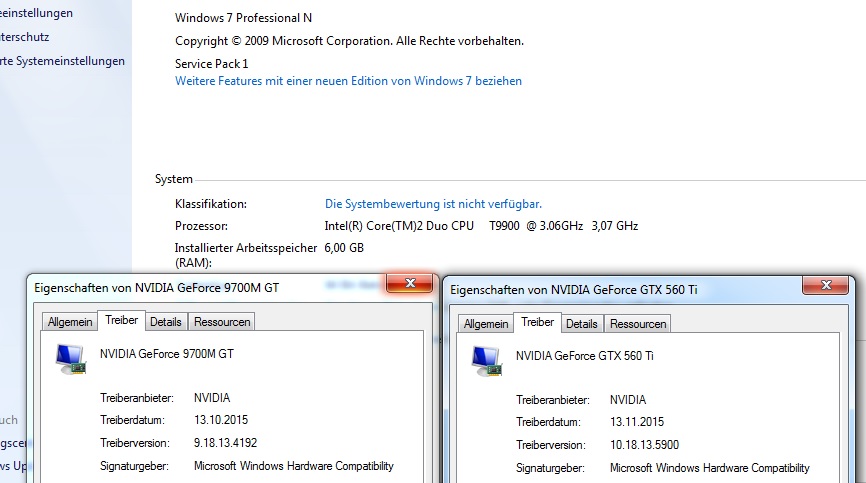Viewport: 866px width, 483px height.
Task: Click driver date '13.10.2015'
Action: (x=221, y=420)
